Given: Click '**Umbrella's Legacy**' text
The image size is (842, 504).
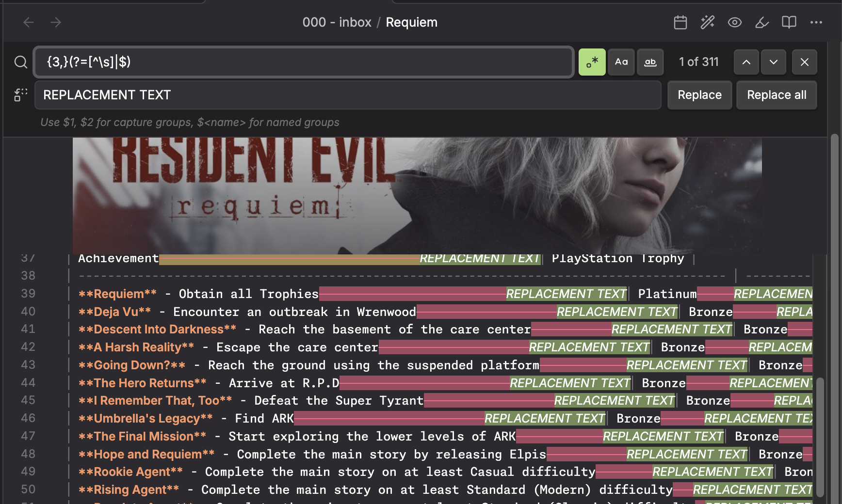Looking at the screenshot, I should coord(146,419).
